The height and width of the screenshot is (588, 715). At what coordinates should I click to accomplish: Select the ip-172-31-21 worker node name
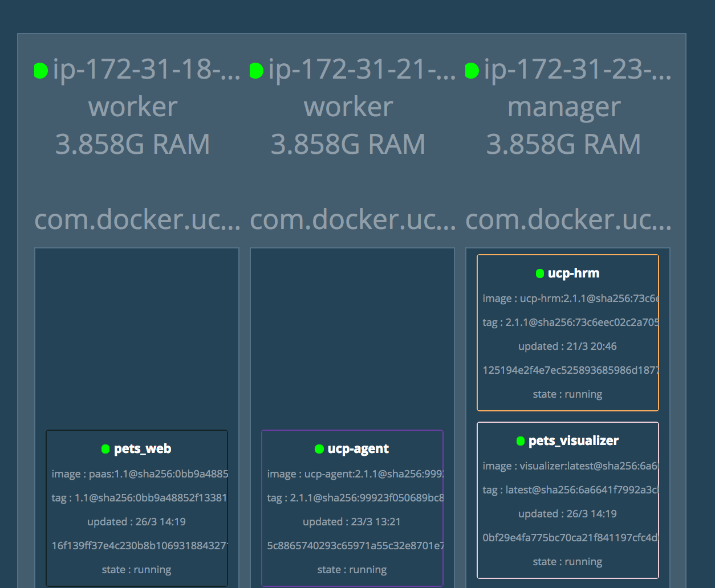coord(361,70)
